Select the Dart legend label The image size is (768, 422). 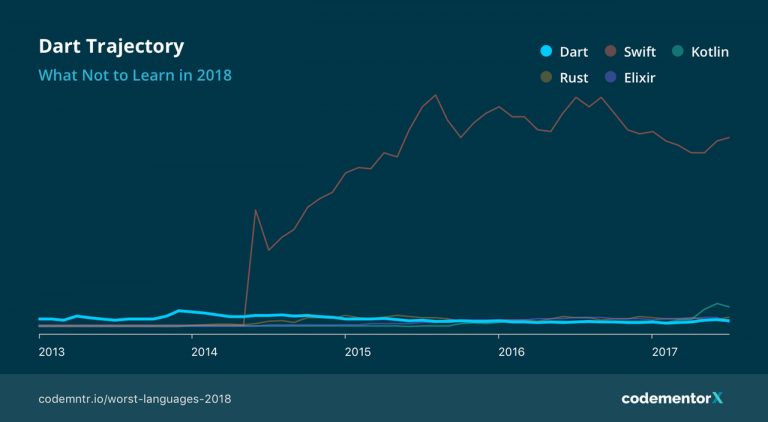(574, 52)
